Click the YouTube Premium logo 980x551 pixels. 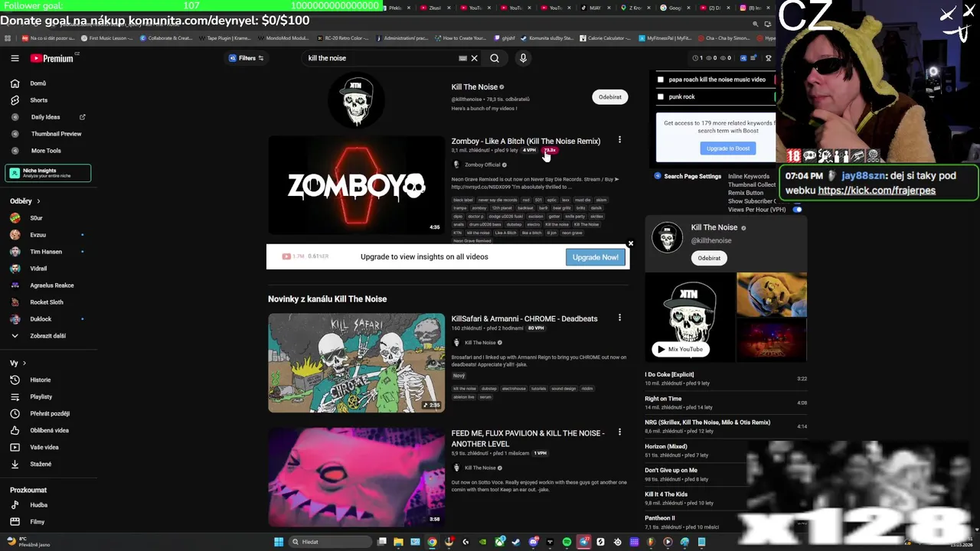[x=52, y=58]
